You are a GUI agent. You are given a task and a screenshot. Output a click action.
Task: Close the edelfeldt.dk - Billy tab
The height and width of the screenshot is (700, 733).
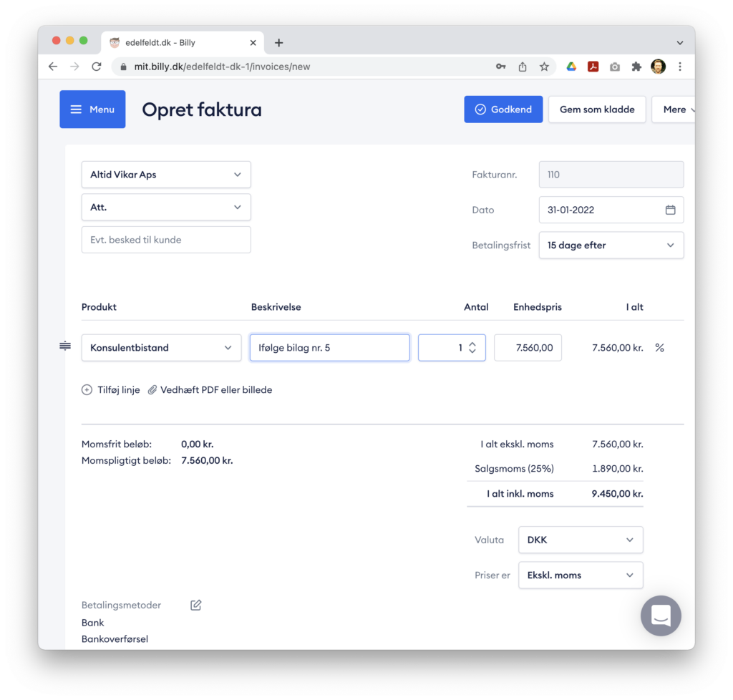tap(253, 43)
